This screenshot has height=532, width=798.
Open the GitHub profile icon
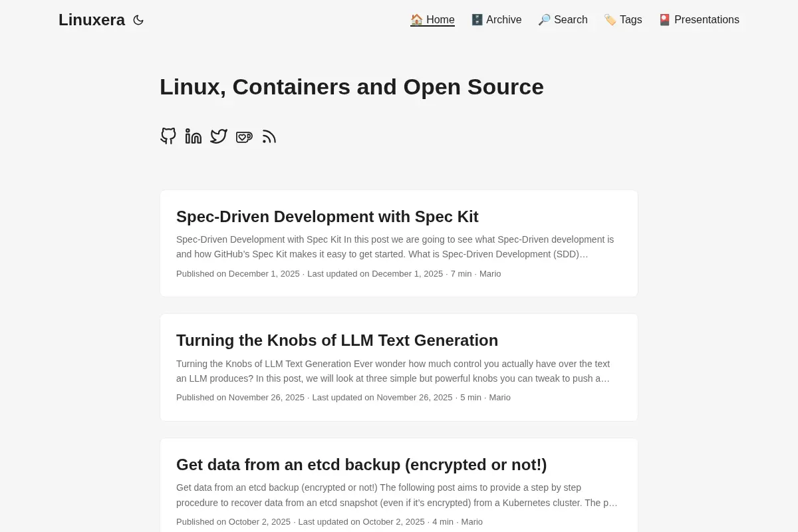coord(168,136)
